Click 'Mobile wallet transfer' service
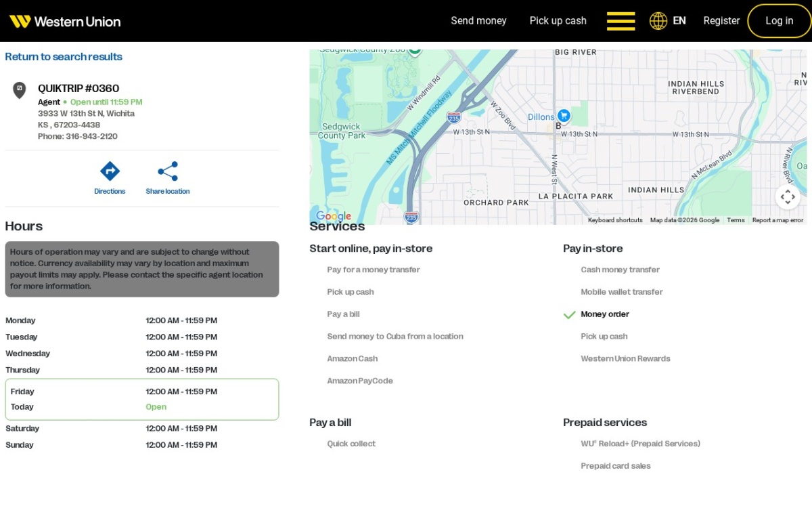 (622, 292)
